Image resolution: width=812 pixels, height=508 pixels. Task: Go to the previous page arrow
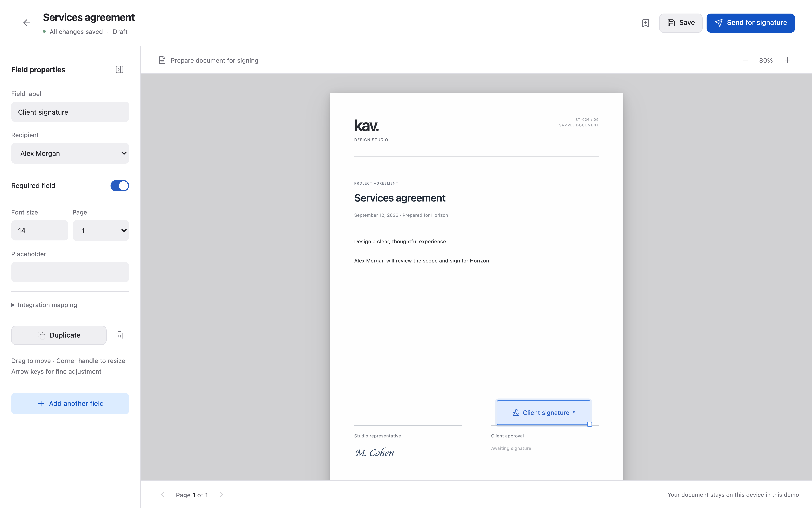163,495
